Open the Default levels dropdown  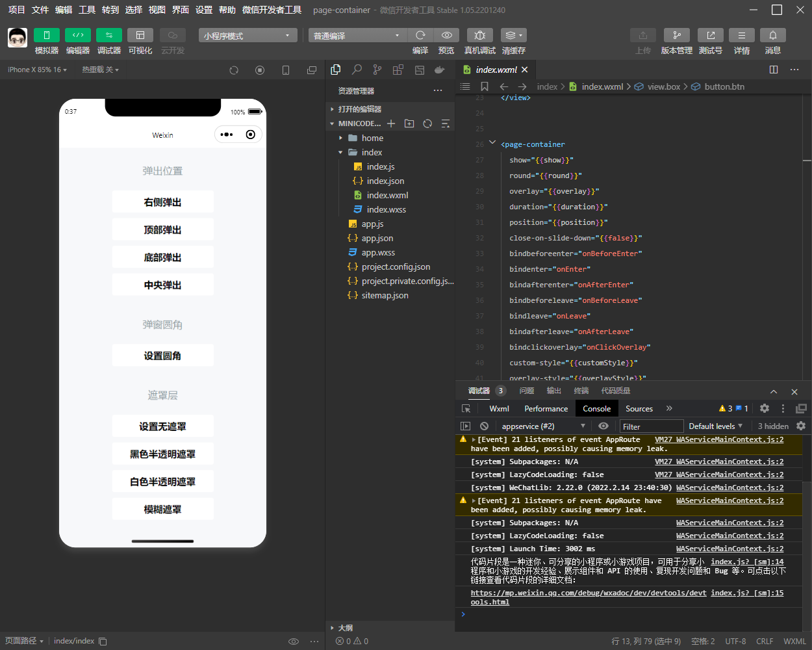click(717, 426)
